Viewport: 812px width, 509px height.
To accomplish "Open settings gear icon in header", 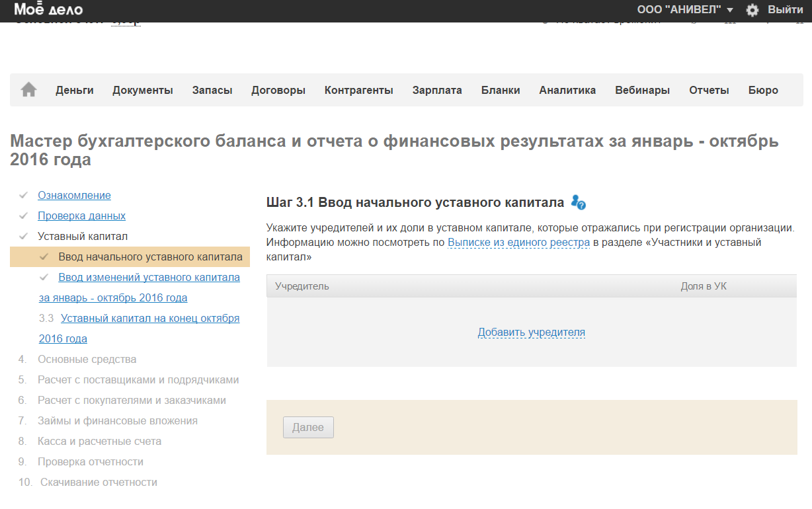I will (752, 10).
